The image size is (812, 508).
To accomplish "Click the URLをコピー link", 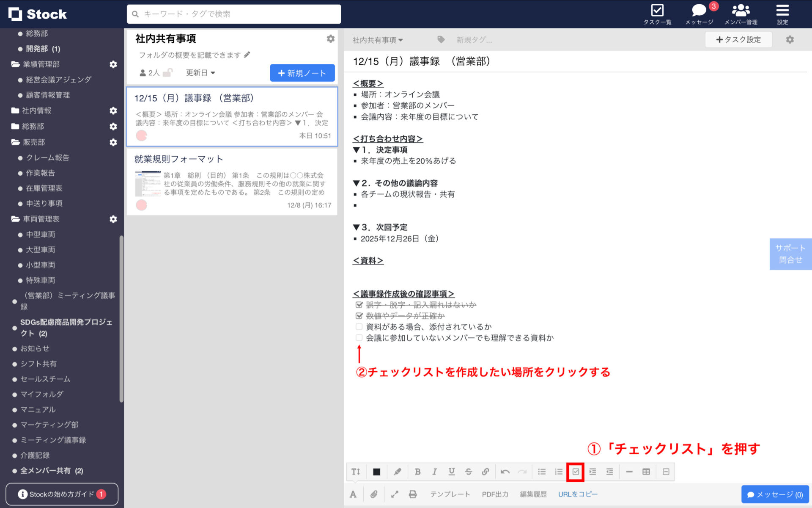I will pyautogui.click(x=578, y=494).
